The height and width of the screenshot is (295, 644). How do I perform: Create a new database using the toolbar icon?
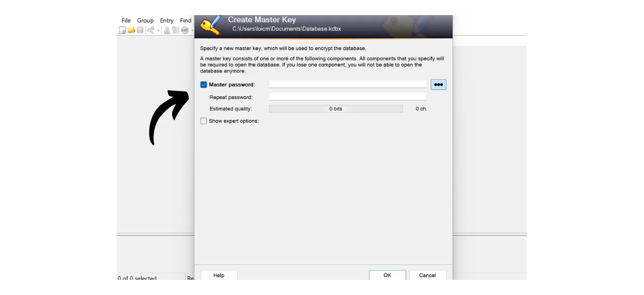(x=122, y=30)
